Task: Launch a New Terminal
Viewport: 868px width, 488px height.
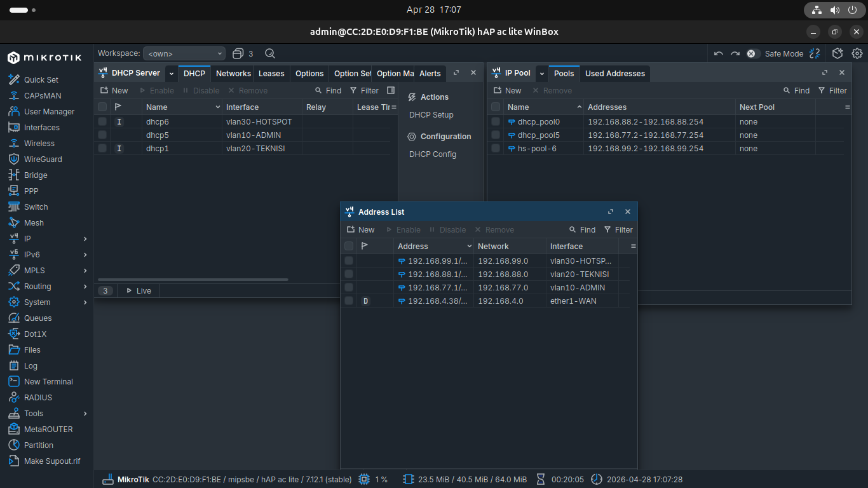Action: point(48,381)
